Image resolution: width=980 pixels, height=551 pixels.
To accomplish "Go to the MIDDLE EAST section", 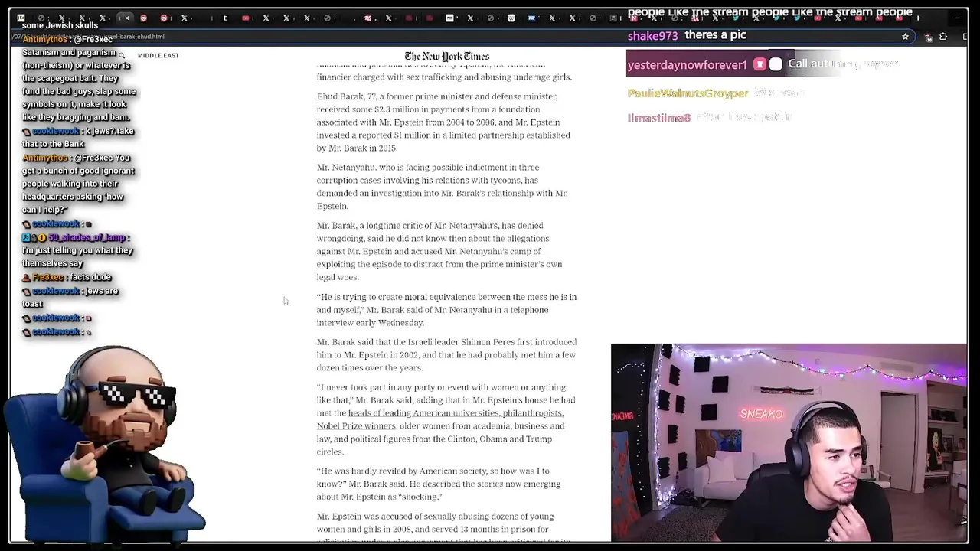I will pyautogui.click(x=158, y=55).
